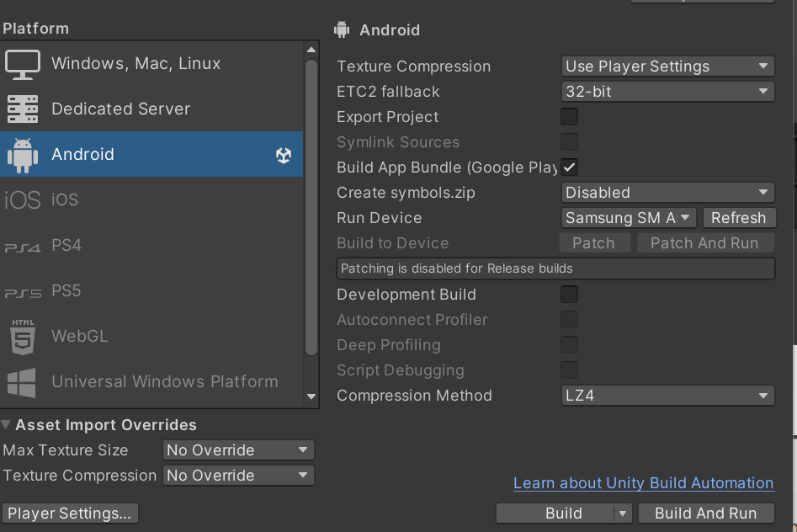Open the Build button dropdown arrow
797x532 pixels.
tap(623, 513)
